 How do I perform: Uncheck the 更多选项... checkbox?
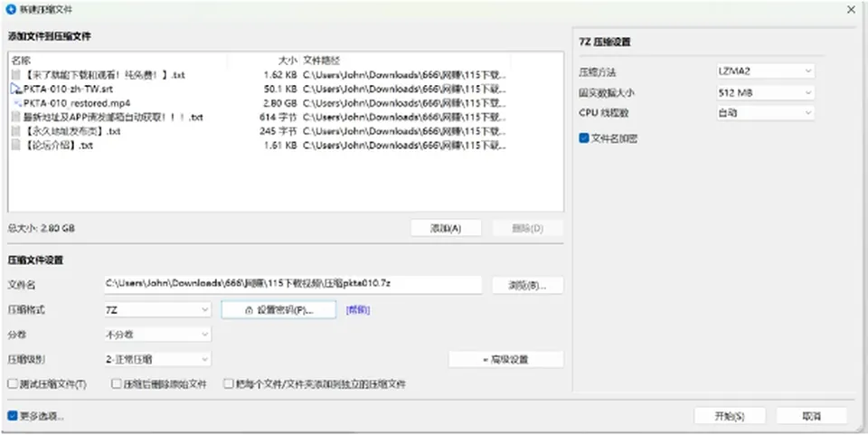point(13,416)
